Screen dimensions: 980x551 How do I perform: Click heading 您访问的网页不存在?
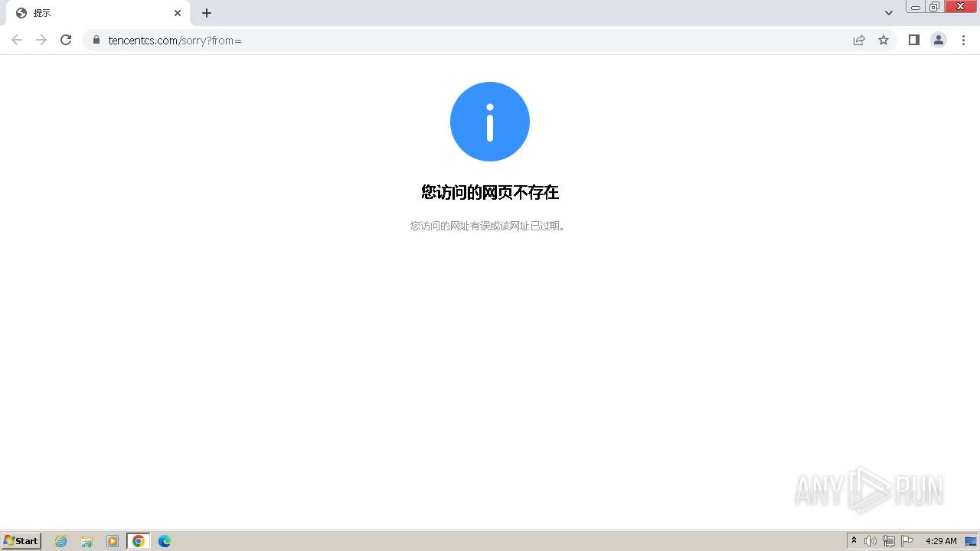[490, 192]
